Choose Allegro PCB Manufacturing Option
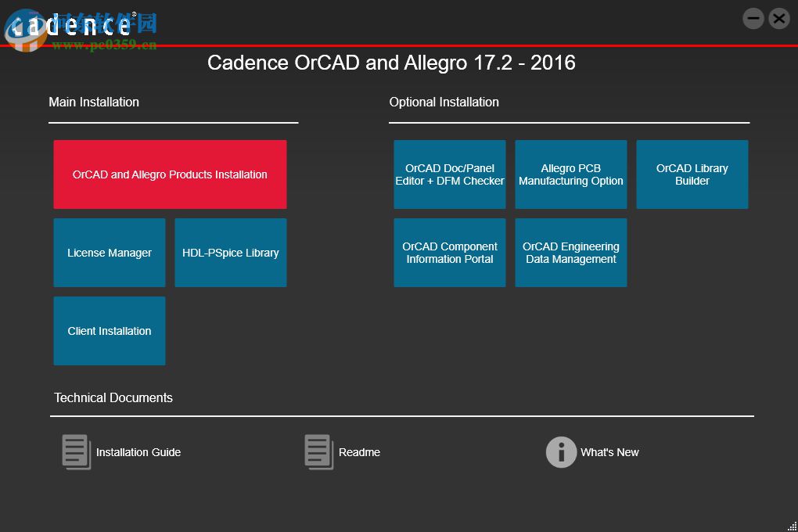798x532 pixels. (571, 174)
